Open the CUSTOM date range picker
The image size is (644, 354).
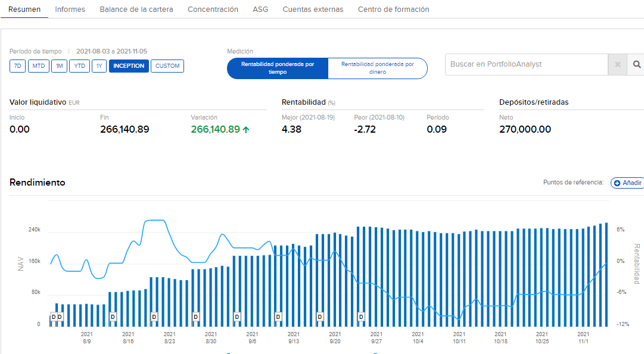point(167,66)
